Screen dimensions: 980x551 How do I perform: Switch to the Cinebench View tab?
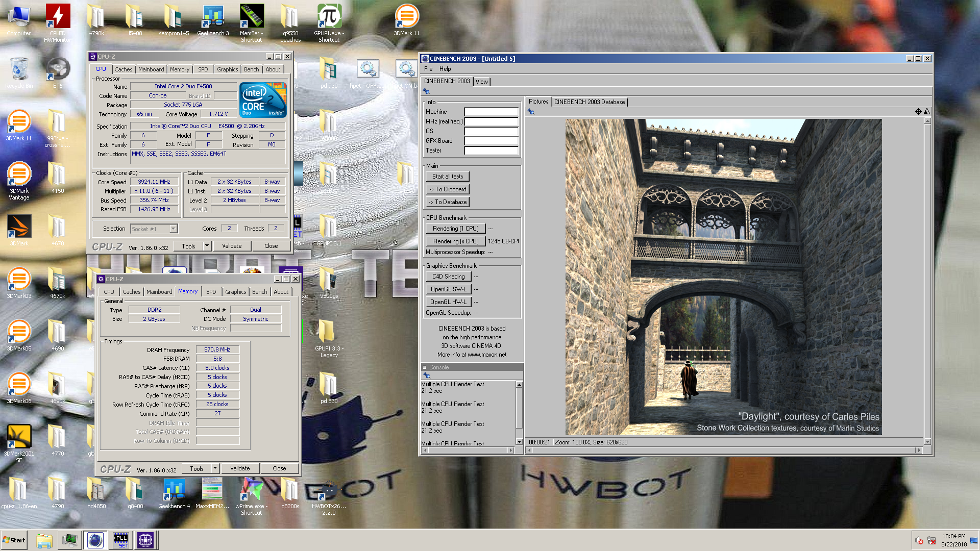(x=481, y=82)
